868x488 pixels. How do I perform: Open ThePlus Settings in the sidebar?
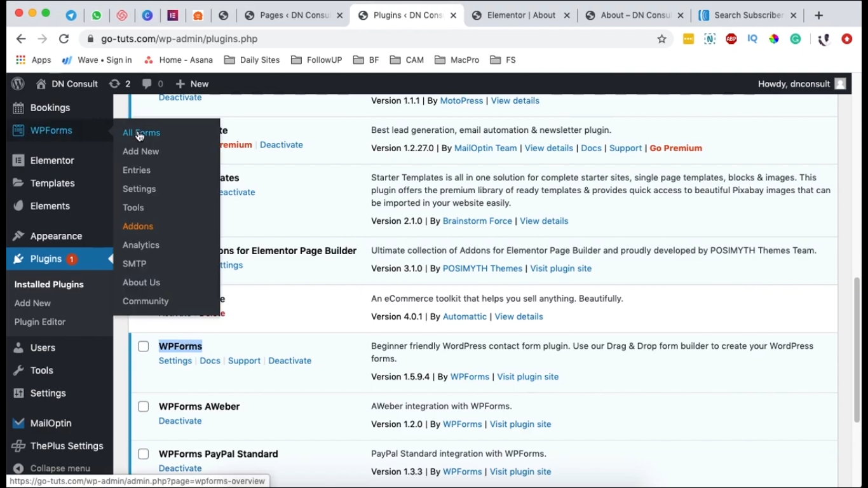point(66,446)
